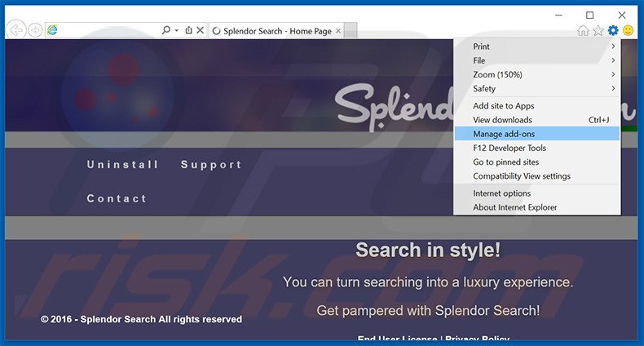Viewport: 644px width, 346px height.
Task: Select View downloads menu entry
Action: (x=537, y=120)
